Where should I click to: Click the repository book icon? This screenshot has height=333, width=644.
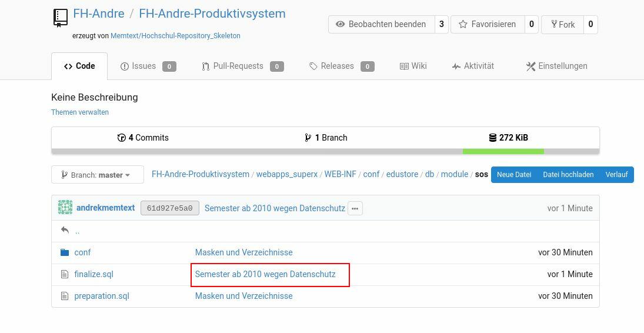pos(60,18)
